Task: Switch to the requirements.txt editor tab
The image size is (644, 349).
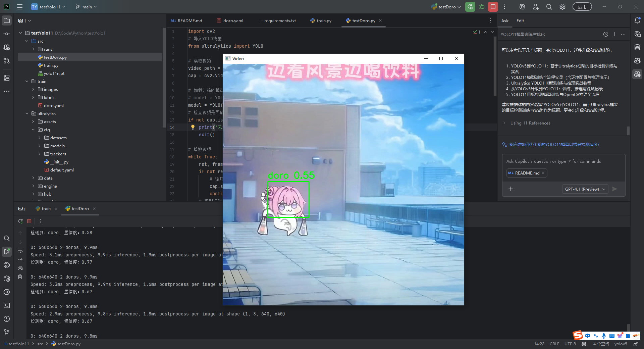Action: [x=277, y=20]
